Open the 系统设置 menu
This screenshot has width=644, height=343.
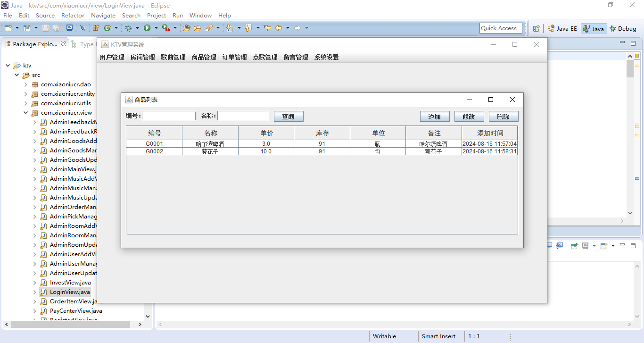click(x=326, y=58)
